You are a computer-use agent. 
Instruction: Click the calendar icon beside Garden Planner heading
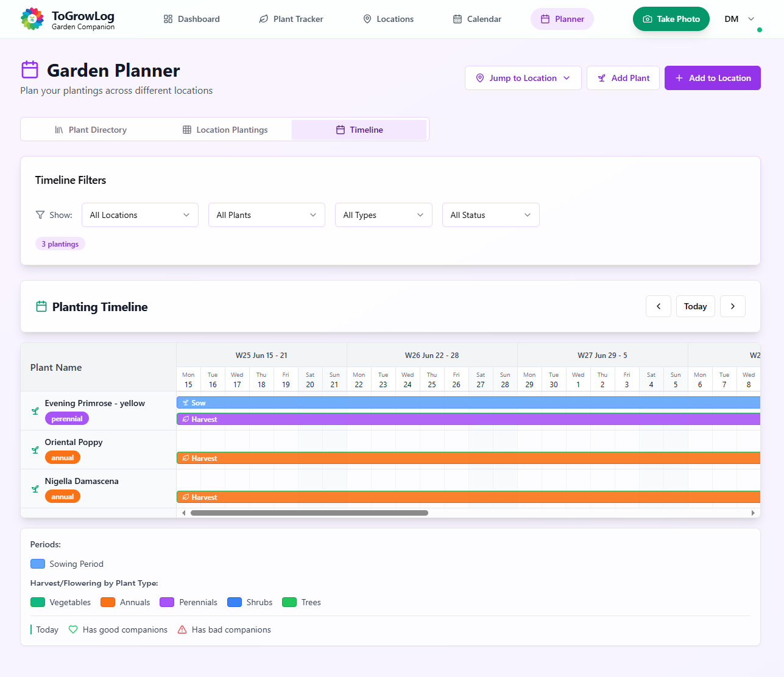30,70
